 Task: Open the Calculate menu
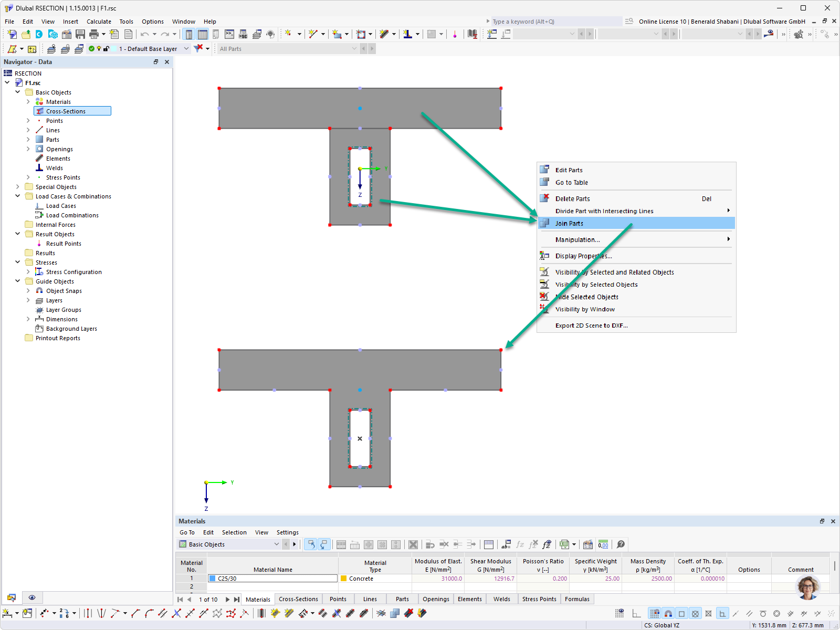[99, 22]
